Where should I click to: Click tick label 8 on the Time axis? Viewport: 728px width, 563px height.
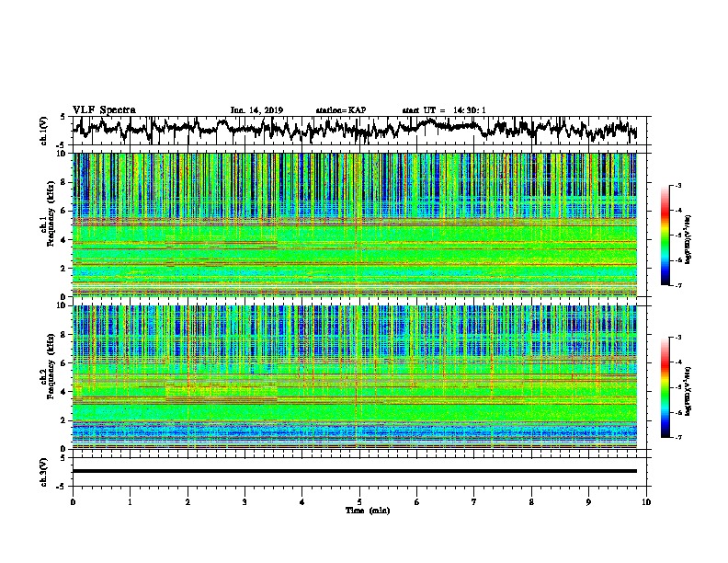[x=531, y=502]
